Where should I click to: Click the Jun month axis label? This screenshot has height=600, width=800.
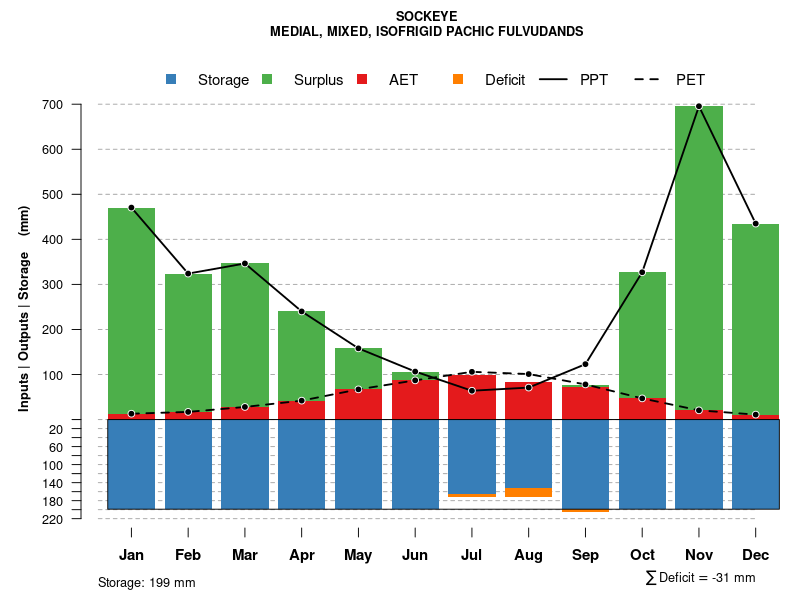[x=415, y=555]
